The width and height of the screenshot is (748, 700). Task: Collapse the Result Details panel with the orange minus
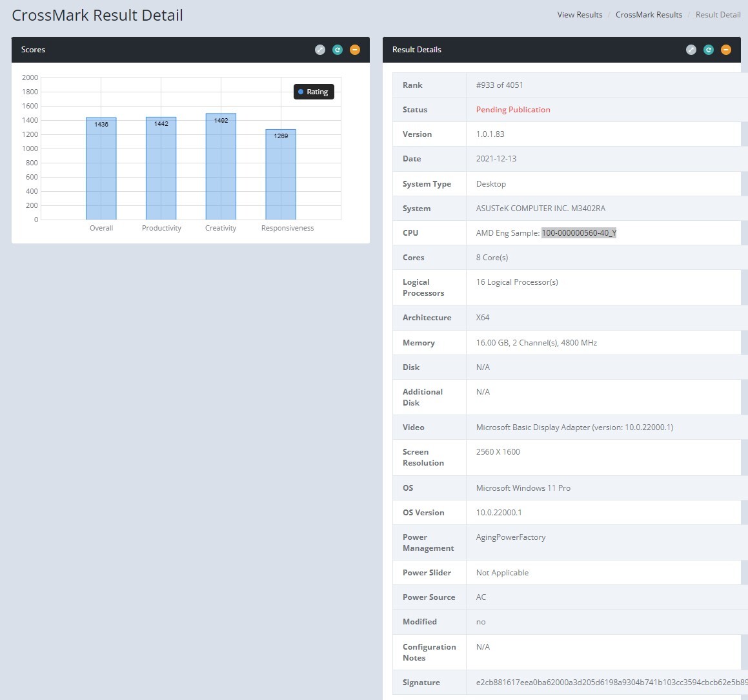click(x=726, y=50)
